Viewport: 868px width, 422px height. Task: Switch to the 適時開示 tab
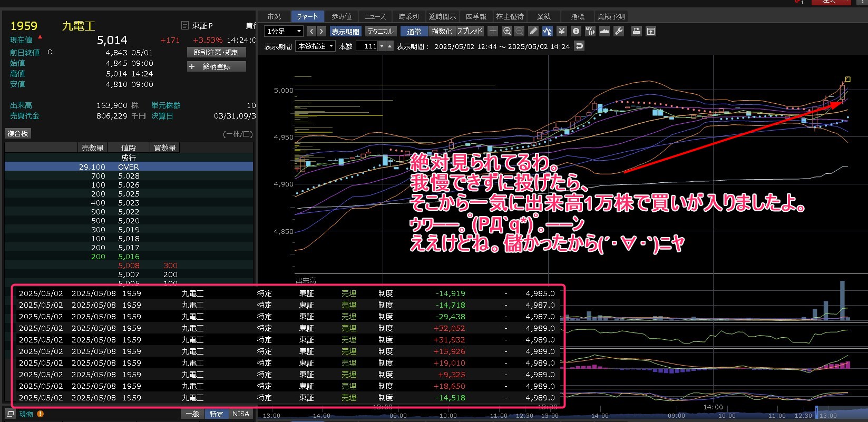tap(442, 16)
